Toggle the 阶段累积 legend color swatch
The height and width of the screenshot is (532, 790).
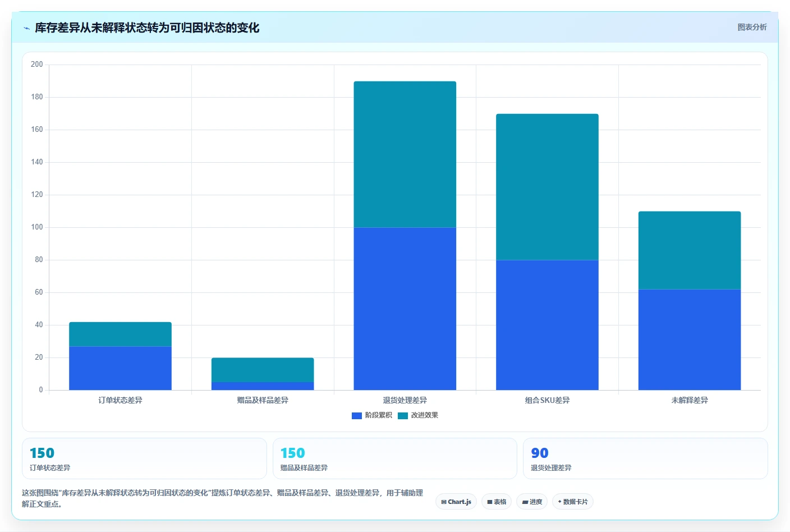[356, 416]
